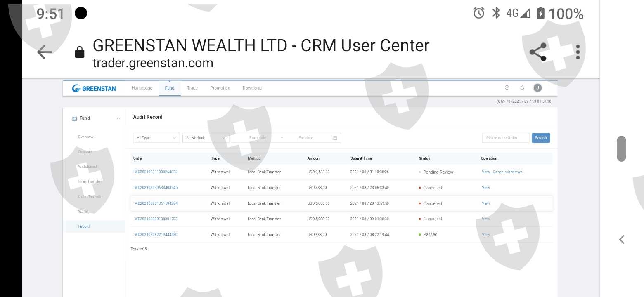
Task: Tap the Bluetooth status icon
Action: pyautogui.click(x=496, y=13)
